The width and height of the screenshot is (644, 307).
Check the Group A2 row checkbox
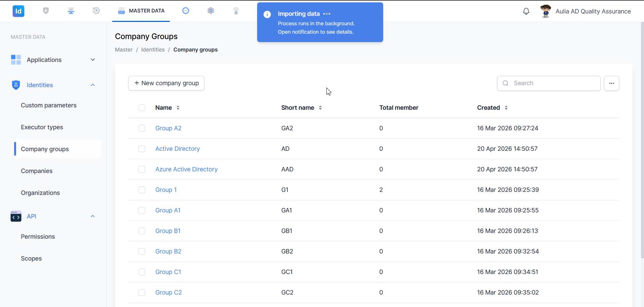pos(142,128)
